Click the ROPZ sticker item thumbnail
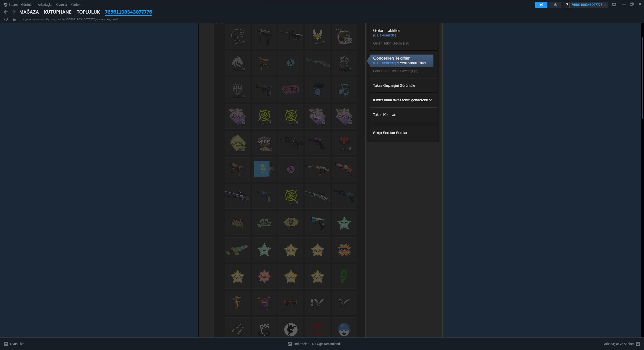This screenshot has width=644, height=350. 264,143
